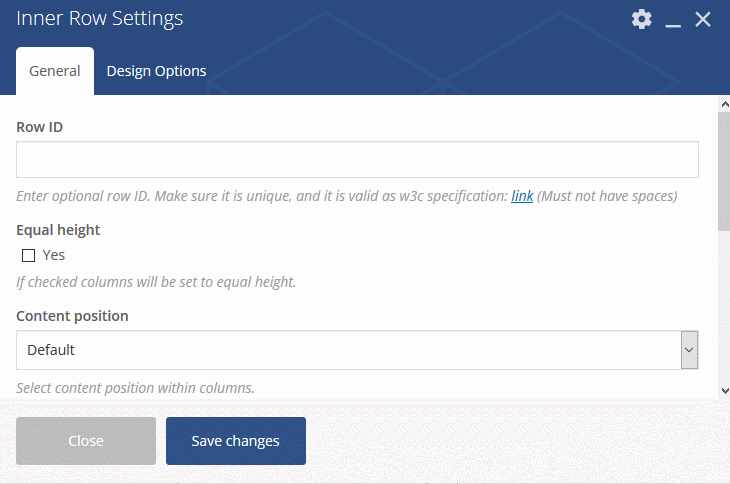Switch to the General tab
This screenshot has width=730, height=484.
pos(55,71)
